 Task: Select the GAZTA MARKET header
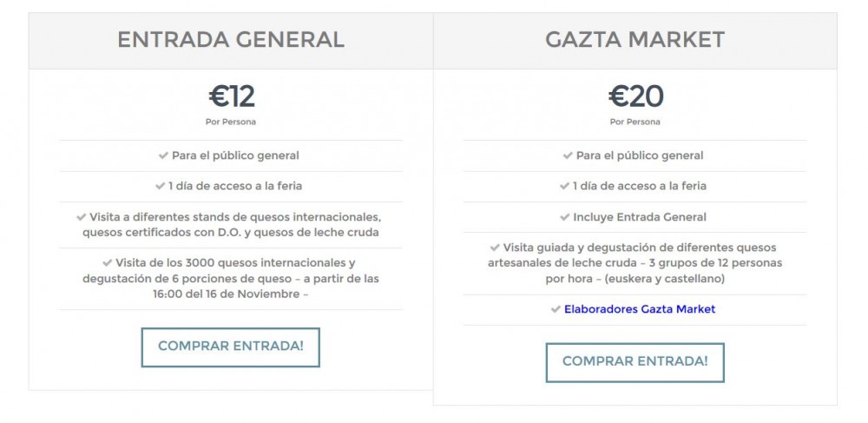click(x=635, y=40)
